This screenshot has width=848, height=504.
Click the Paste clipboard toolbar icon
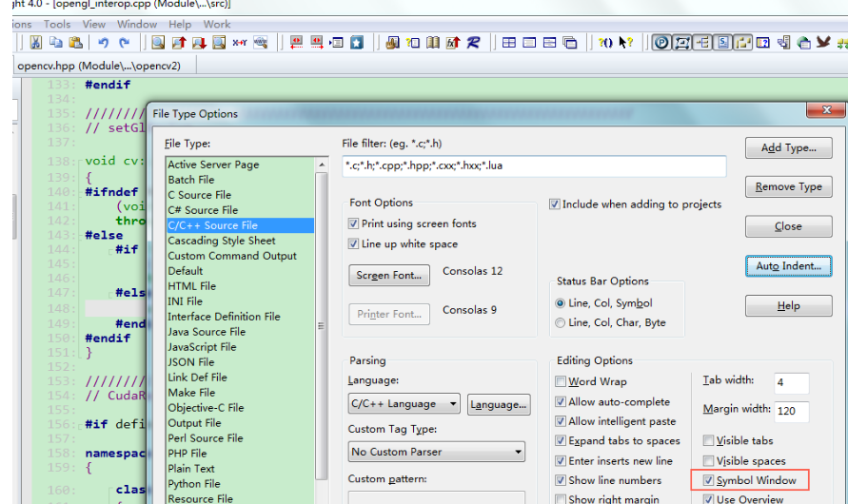tap(75, 43)
